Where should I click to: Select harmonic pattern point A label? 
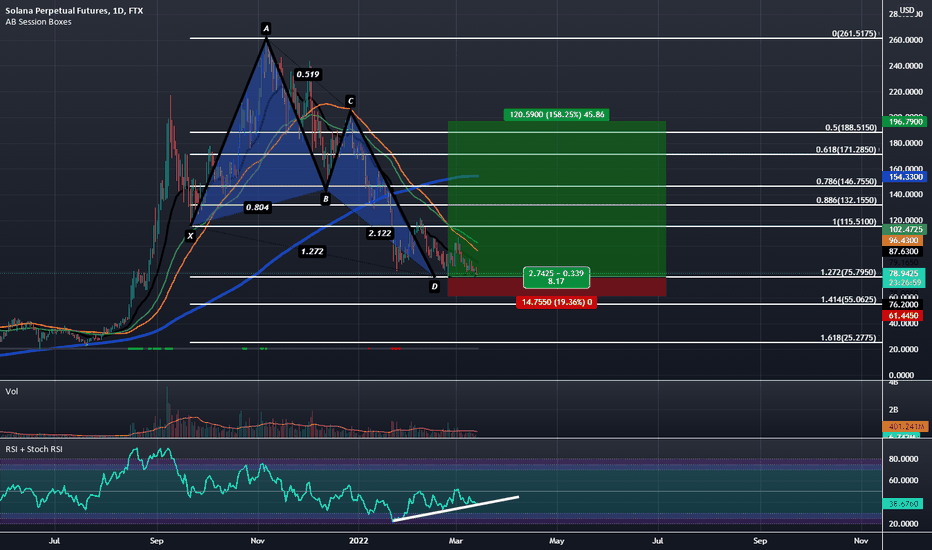(x=266, y=28)
